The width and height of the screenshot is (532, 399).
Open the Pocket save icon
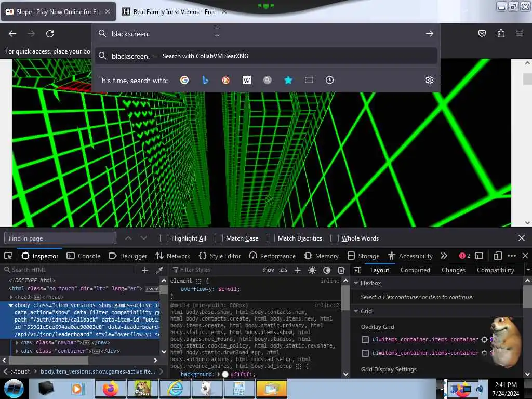point(482,33)
